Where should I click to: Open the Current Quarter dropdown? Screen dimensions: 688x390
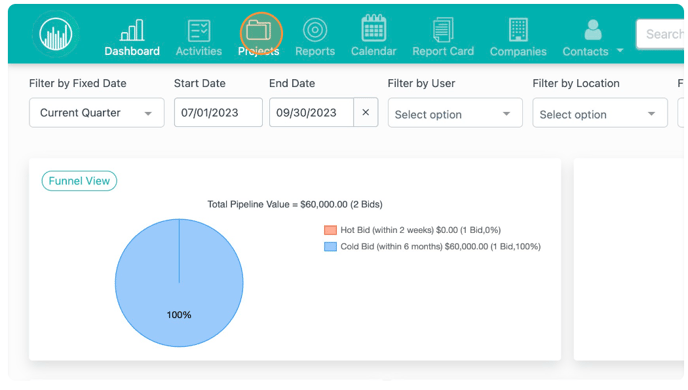pyautogui.click(x=97, y=113)
